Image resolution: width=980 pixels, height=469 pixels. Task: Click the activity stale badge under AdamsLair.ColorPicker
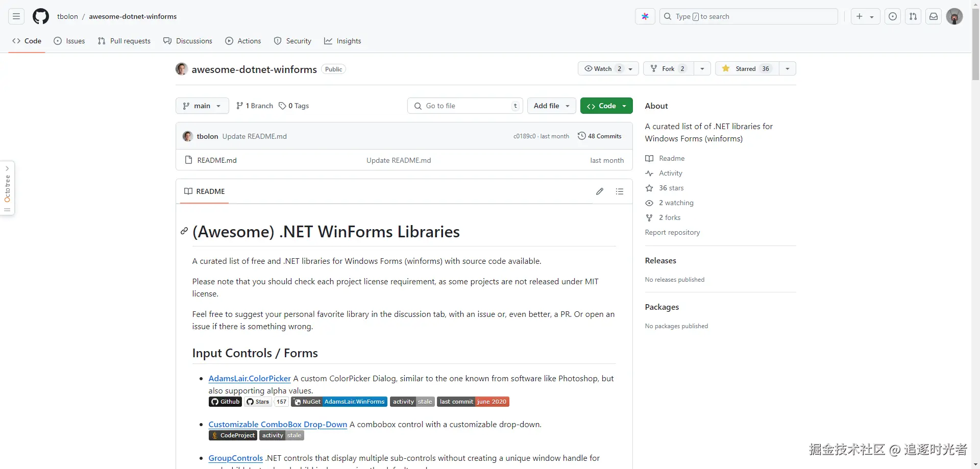click(412, 402)
